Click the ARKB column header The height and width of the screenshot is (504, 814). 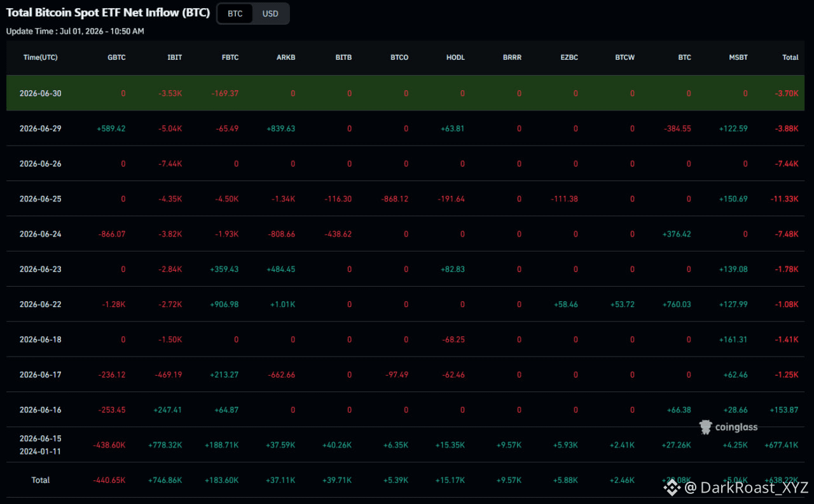[286, 57]
